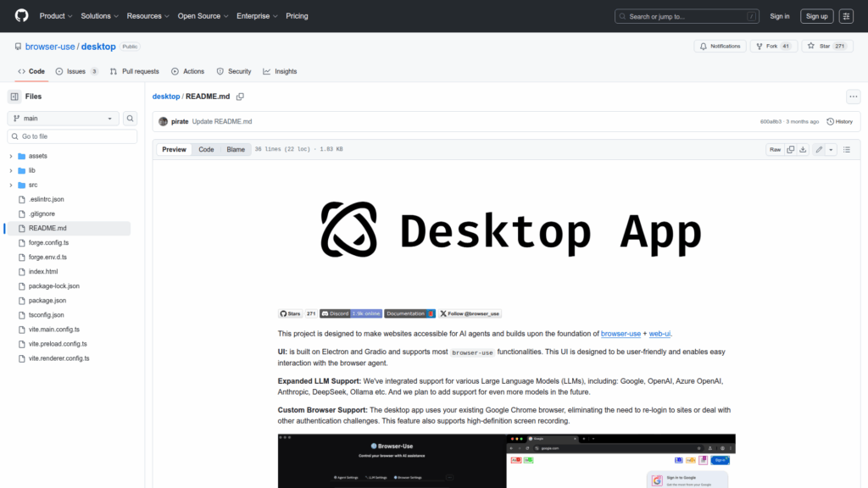
Task: Copy the README.md file path
Action: (x=240, y=97)
